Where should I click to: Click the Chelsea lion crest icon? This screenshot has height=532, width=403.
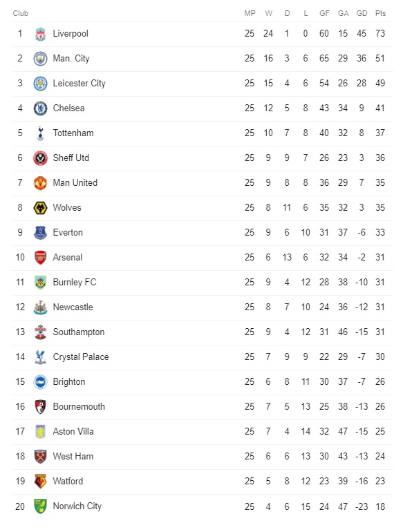click(40, 108)
